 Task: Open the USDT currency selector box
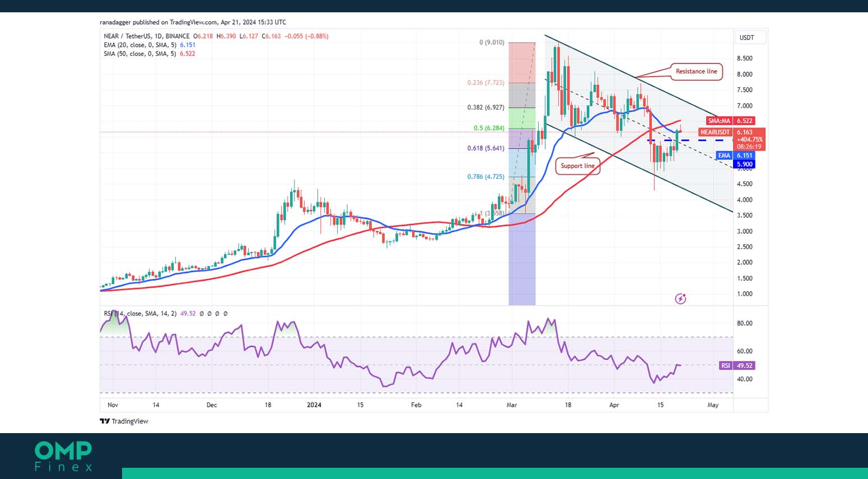pos(750,37)
